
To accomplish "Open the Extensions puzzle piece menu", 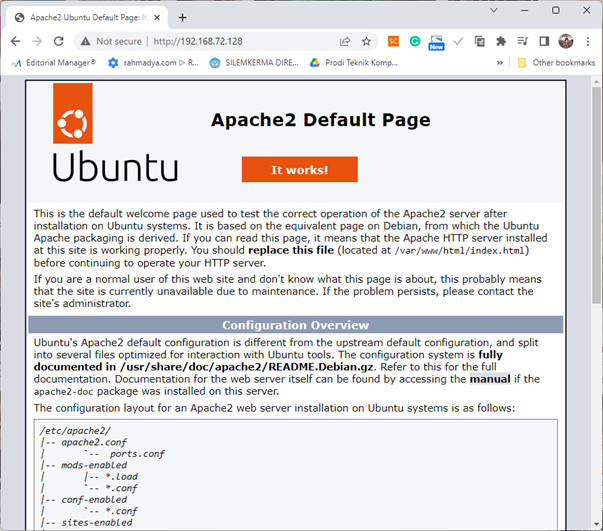I will pos(501,42).
